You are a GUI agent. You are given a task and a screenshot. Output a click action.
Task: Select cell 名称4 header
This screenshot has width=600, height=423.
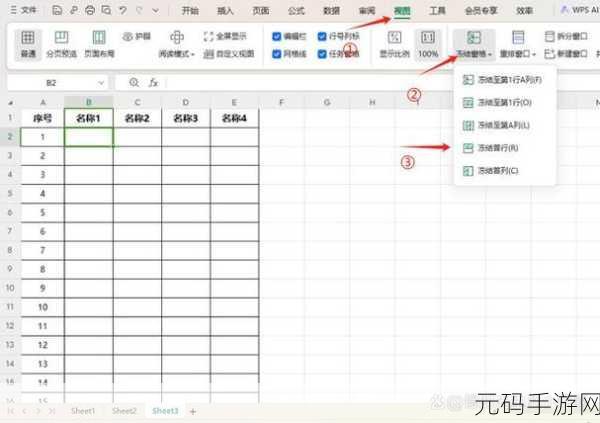[235, 118]
